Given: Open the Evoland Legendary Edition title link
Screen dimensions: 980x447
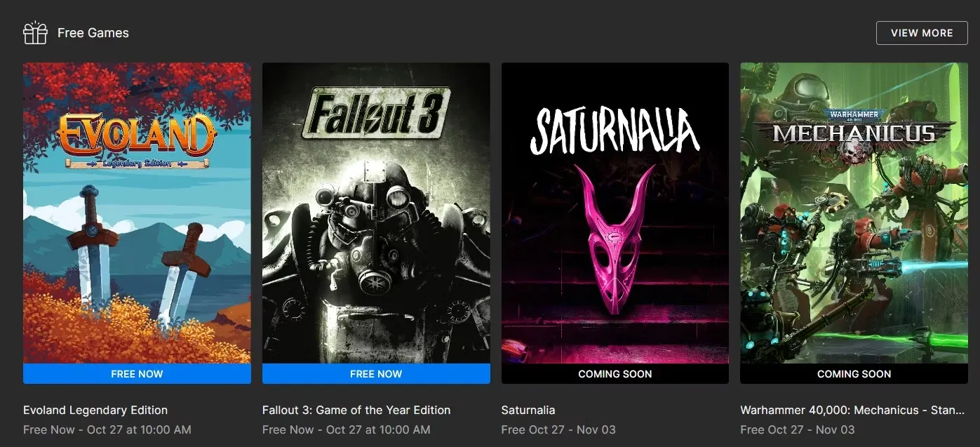Looking at the screenshot, I should point(95,410).
